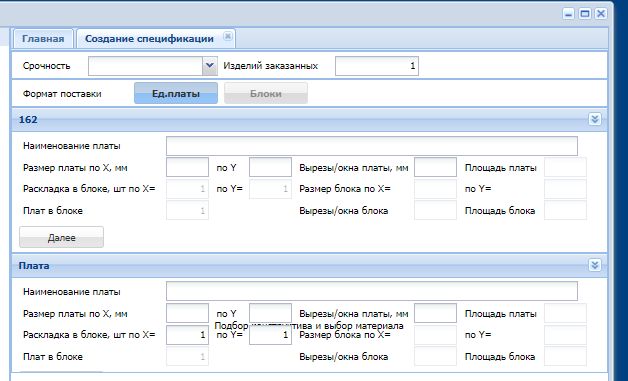The height and width of the screenshot is (381, 628).
Task: Click the Срочность combo box field
Action: click(145, 66)
